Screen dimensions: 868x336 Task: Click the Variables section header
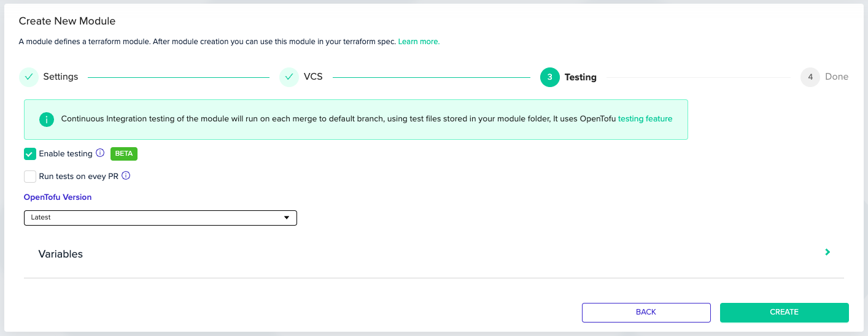(61, 254)
